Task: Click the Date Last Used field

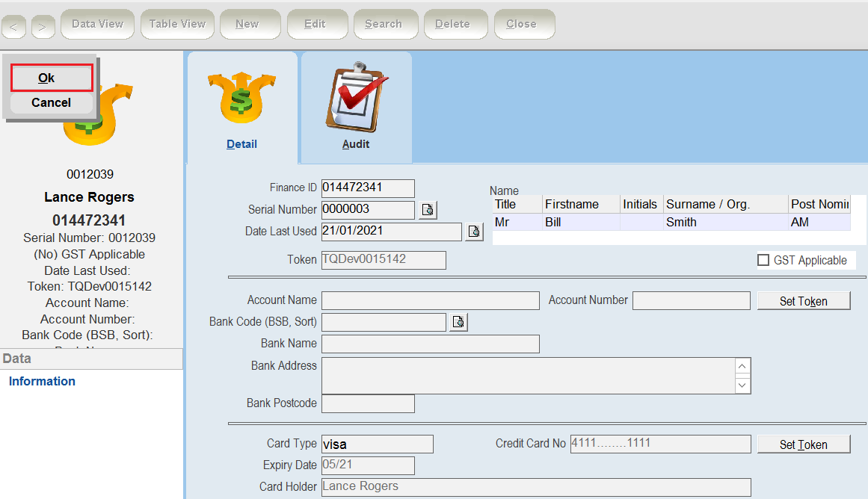Action: coord(391,232)
